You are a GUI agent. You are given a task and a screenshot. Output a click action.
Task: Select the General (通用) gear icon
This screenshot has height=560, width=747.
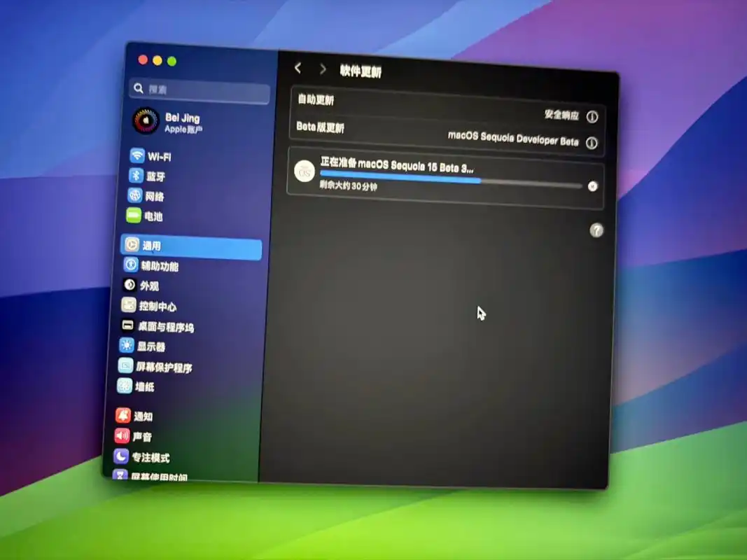tap(132, 245)
